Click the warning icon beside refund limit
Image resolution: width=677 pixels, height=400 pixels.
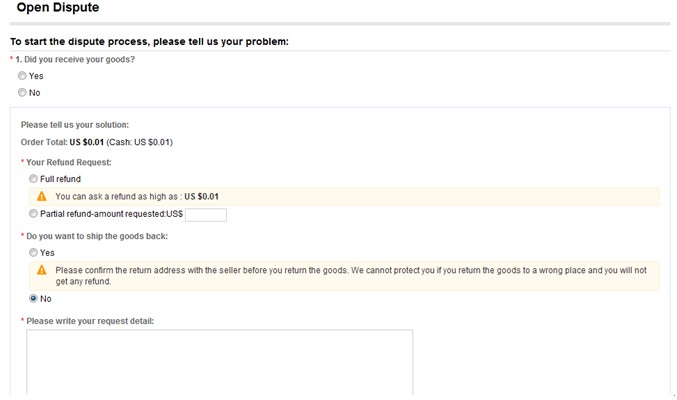click(42, 197)
